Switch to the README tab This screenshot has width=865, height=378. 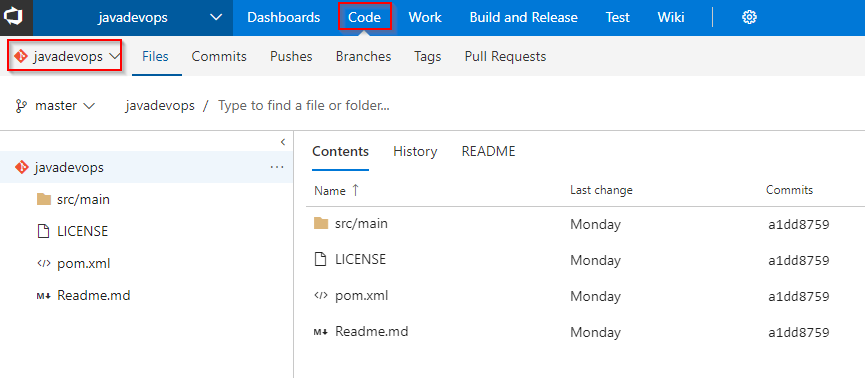pyautogui.click(x=488, y=151)
